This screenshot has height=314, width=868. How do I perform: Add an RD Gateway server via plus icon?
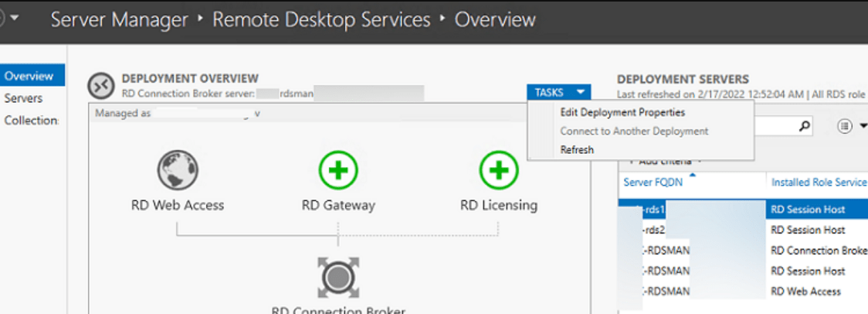tap(338, 170)
